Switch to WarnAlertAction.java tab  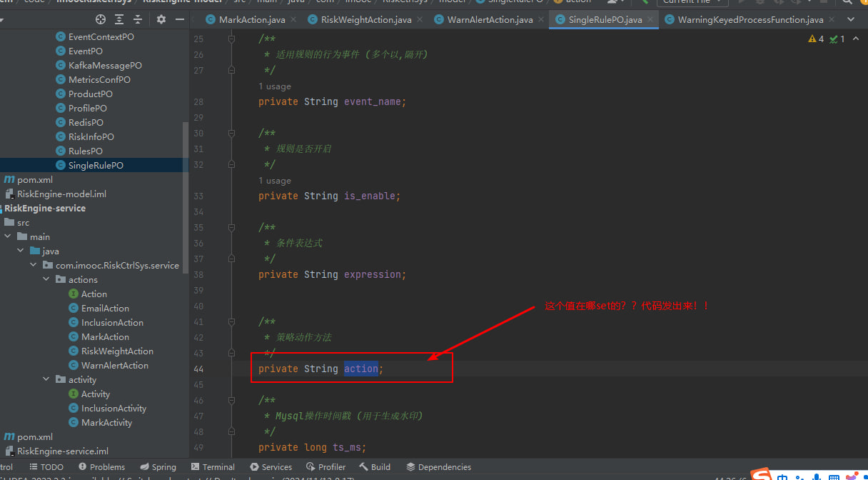pos(490,20)
